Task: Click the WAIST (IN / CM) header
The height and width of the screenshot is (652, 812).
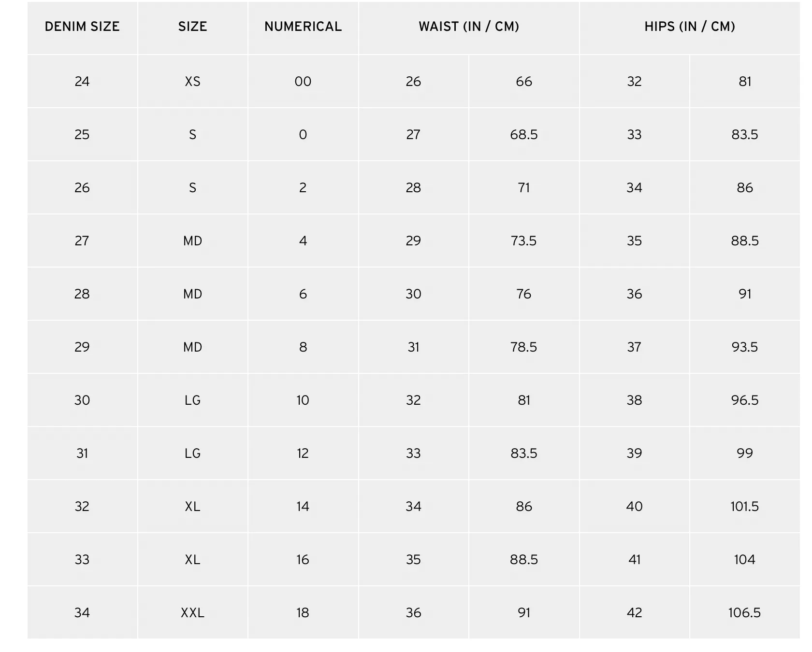Action: point(469,27)
